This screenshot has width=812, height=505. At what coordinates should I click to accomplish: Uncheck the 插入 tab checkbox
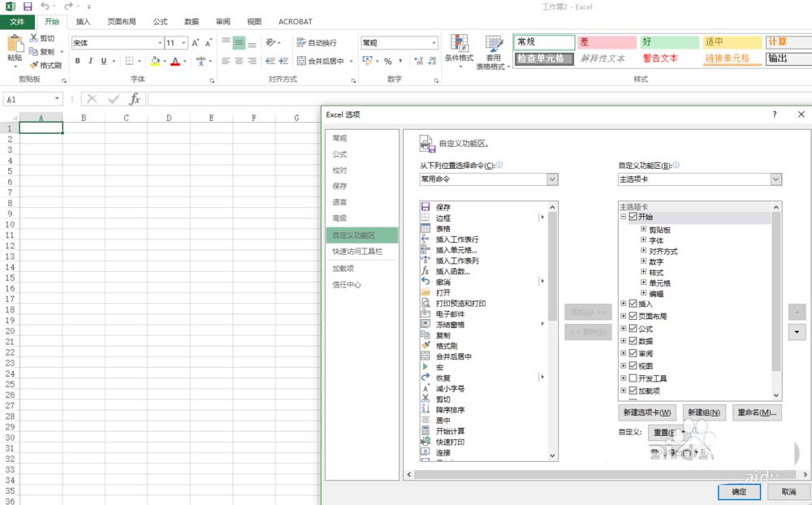point(633,304)
